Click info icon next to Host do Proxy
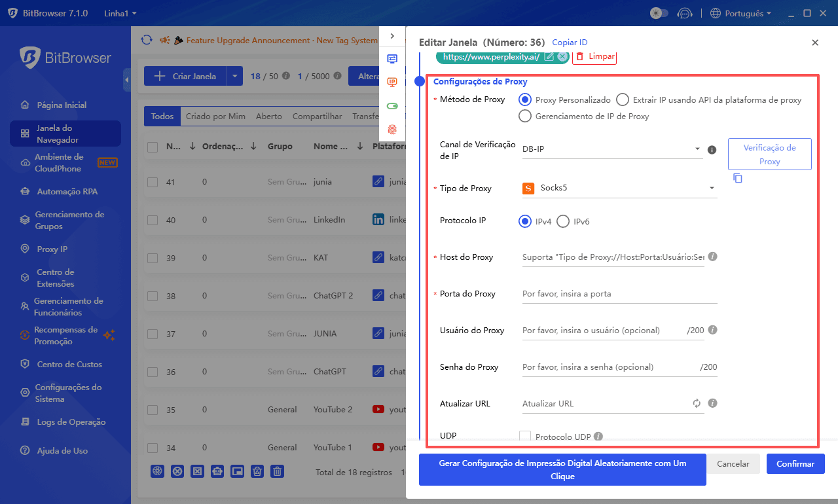Screen dimensions: 838x504 pos(713,257)
